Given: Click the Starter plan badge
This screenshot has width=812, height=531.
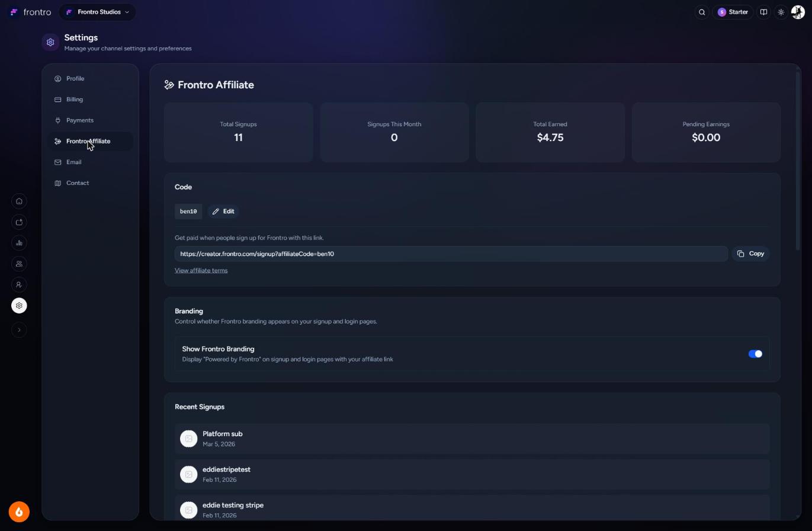Looking at the screenshot, I should coord(733,12).
